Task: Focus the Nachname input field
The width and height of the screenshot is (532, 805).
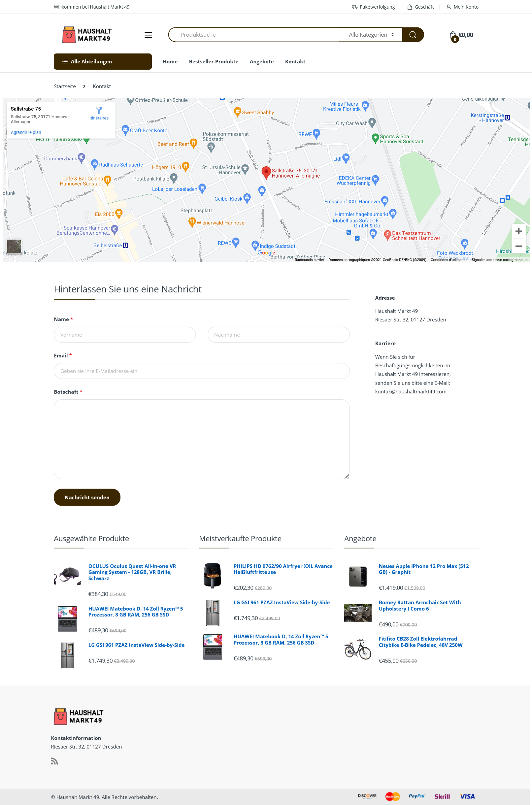Action: pyautogui.click(x=278, y=334)
